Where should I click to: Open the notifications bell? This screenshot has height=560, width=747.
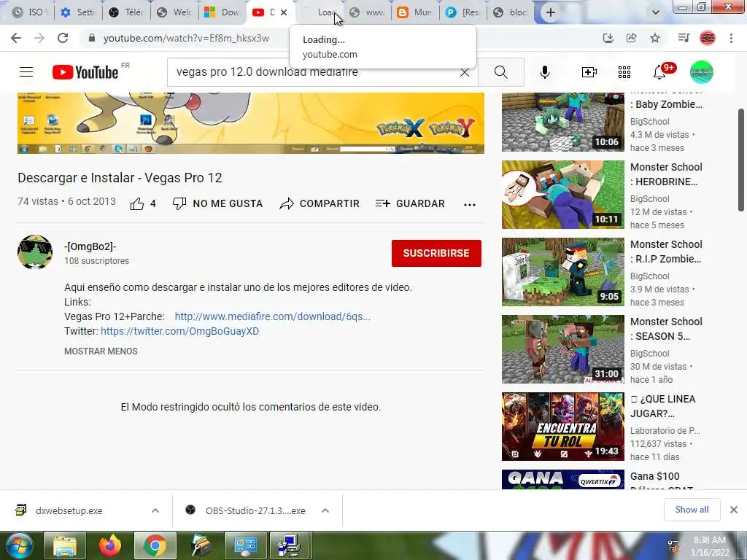(x=659, y=72)
